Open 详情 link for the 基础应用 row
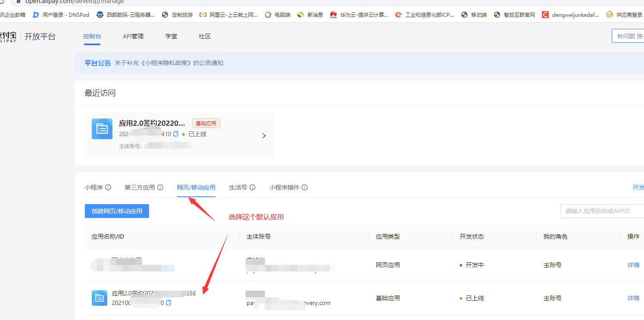644x320 pixels. click(633, 298)
